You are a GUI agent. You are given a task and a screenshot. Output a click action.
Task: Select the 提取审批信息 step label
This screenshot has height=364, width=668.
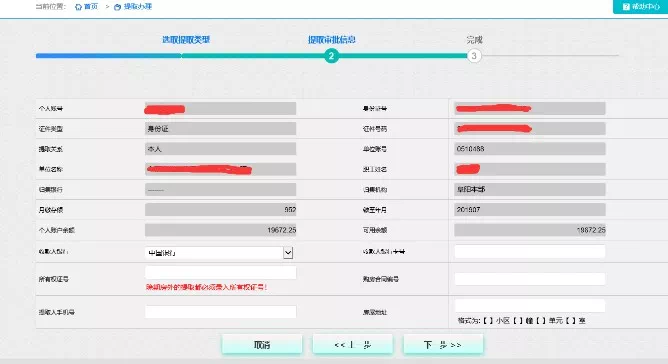click(331, 40)
